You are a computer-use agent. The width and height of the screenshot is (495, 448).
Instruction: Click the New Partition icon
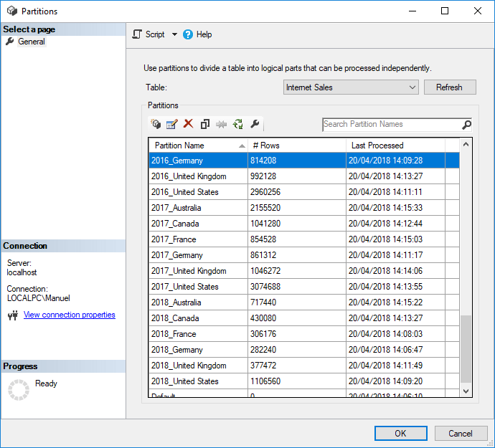pyautogui.click(x=156, y=124)
